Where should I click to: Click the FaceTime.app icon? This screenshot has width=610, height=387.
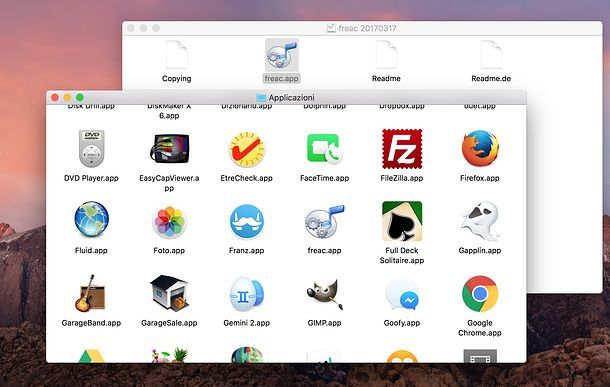tap(324, 149)
